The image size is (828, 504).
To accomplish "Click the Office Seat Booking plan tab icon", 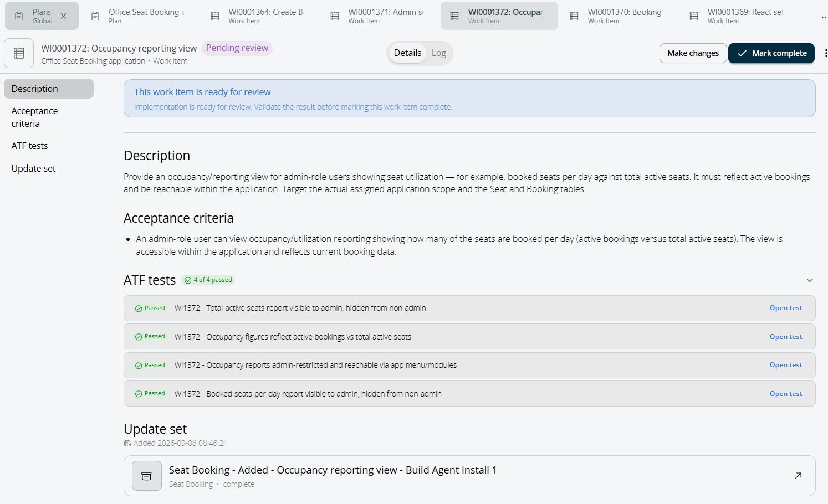I will tap(95, 17).
